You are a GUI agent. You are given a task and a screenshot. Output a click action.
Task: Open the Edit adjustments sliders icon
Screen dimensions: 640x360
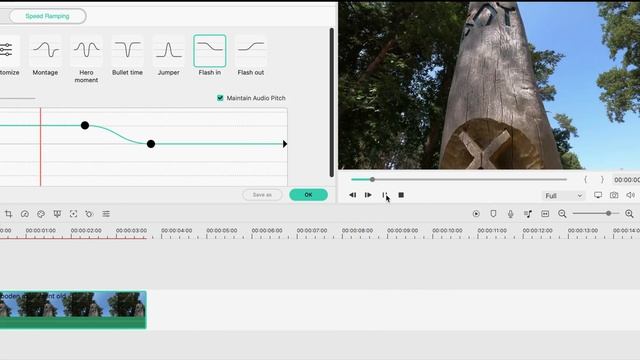[106, 214]
